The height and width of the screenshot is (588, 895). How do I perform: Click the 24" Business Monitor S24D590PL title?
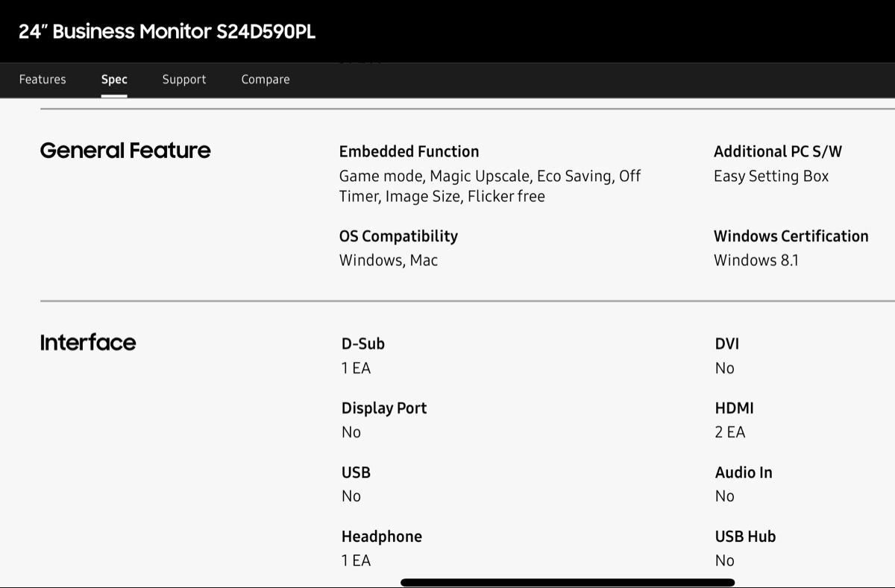point(167,31)
